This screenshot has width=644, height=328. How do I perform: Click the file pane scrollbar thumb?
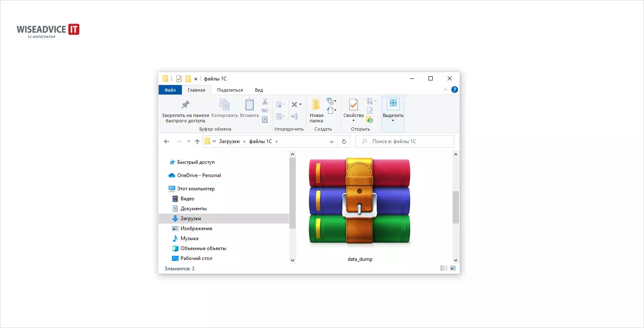[x=455, y=207]
